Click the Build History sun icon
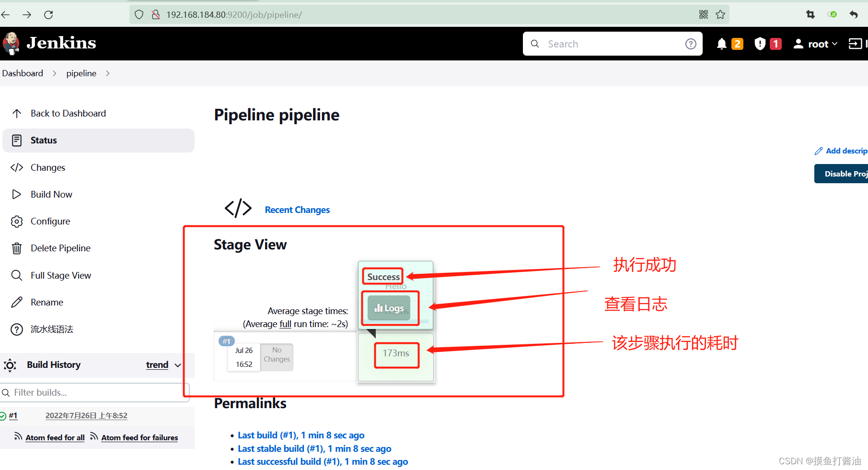This screenshot has width=868, height=470. (10, 365)
